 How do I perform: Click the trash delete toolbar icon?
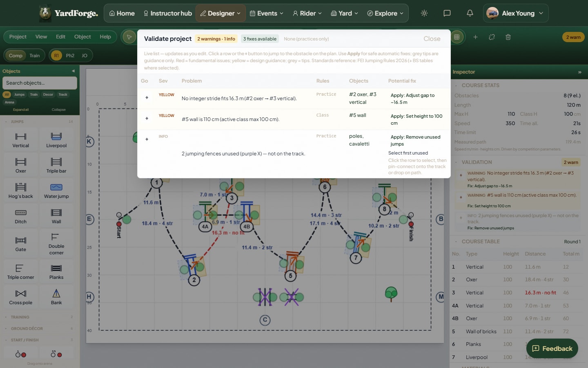508,37
